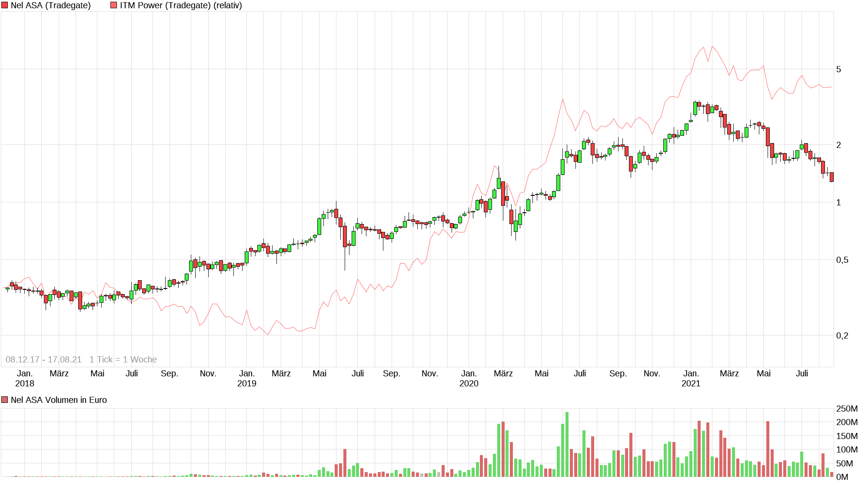Click the 100M volume axis label
868x486 pixels.
tap(847, 449)
